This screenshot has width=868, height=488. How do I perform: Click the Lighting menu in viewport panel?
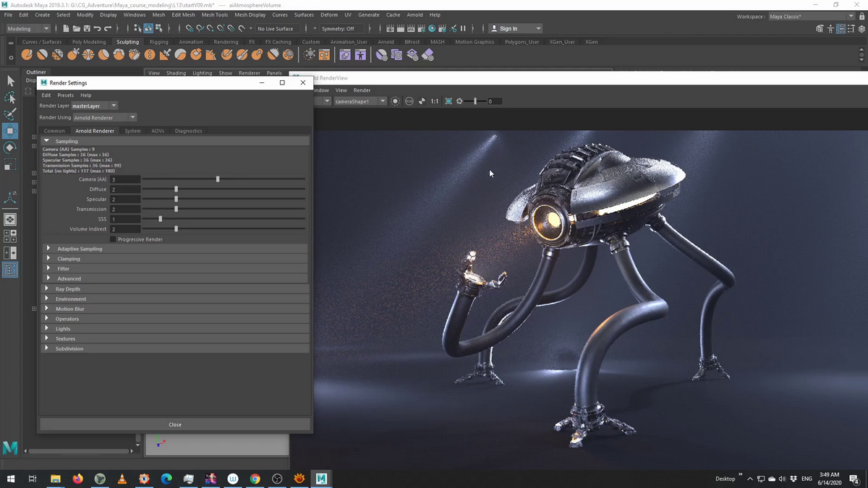tap(202, 73)
